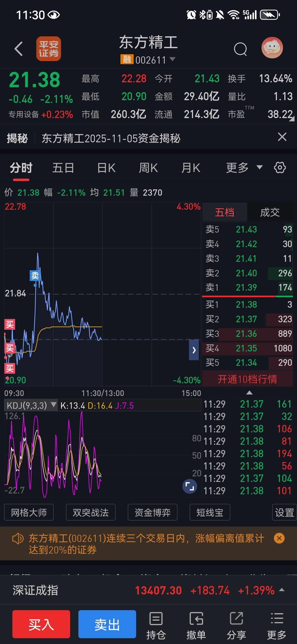This screenshot has width=297, height=644.
Task: Tap 开通10档行情 button
Action: pyautogui.click(x=248, y=379)
